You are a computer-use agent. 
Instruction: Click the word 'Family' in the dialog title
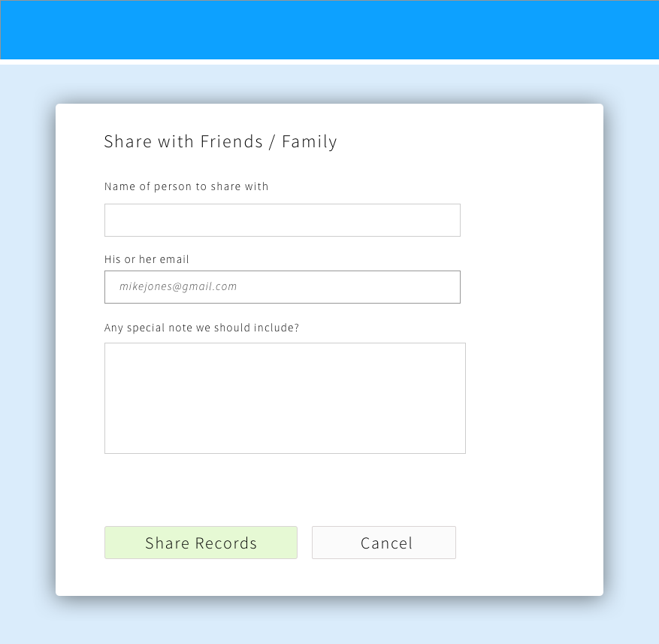click(x=310, y=142)
